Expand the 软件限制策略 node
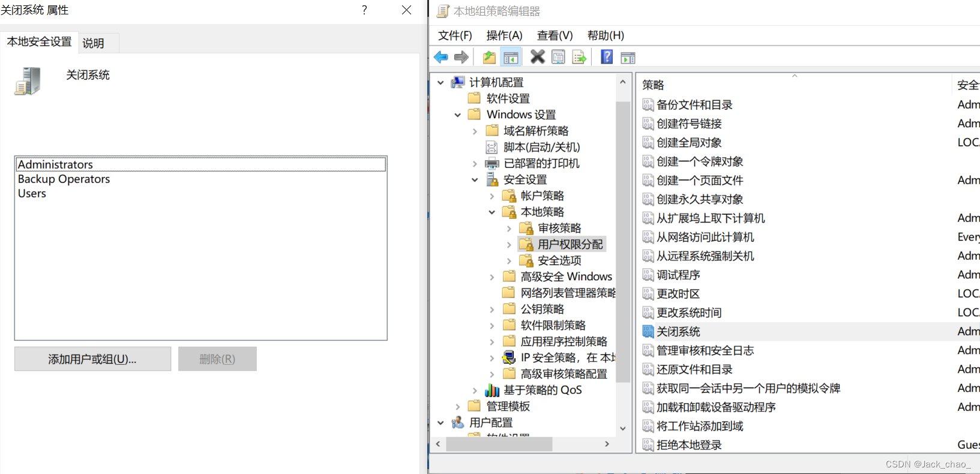Viewport: 980px width, 474px height. coord(492,325)
